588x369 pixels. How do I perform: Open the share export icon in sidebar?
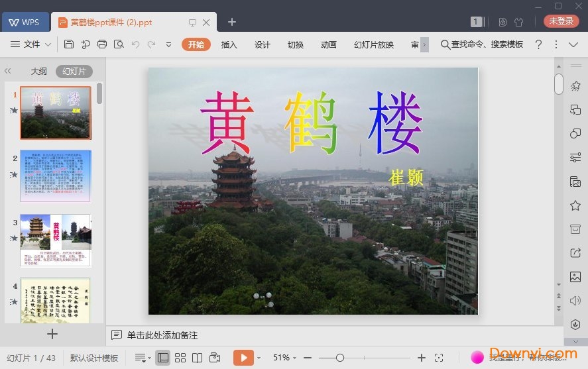click(575, 253)
